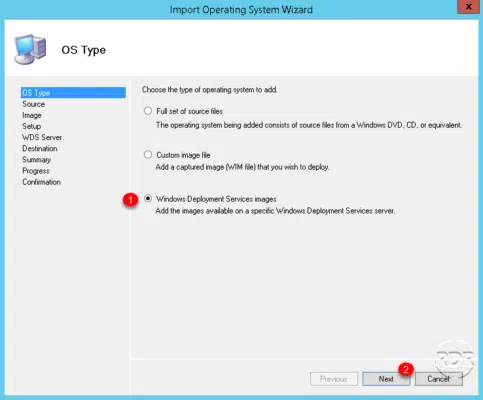Open the WDS Server step

point(42,137)
